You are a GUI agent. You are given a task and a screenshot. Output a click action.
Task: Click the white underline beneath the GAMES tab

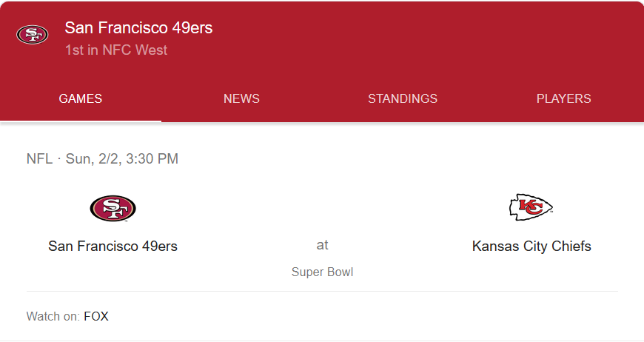pos(81,121)
